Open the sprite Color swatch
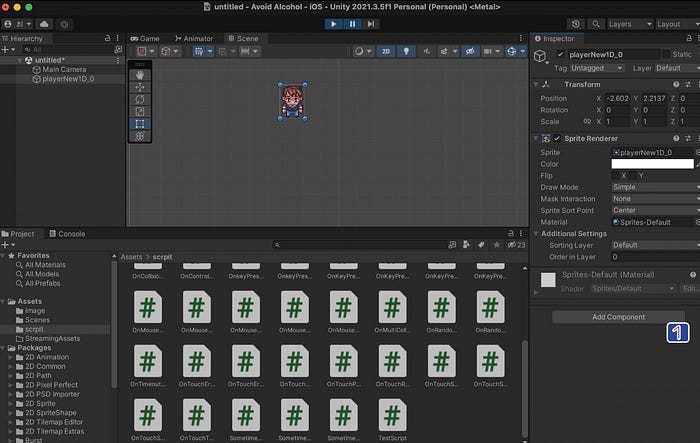 [652, 164]
